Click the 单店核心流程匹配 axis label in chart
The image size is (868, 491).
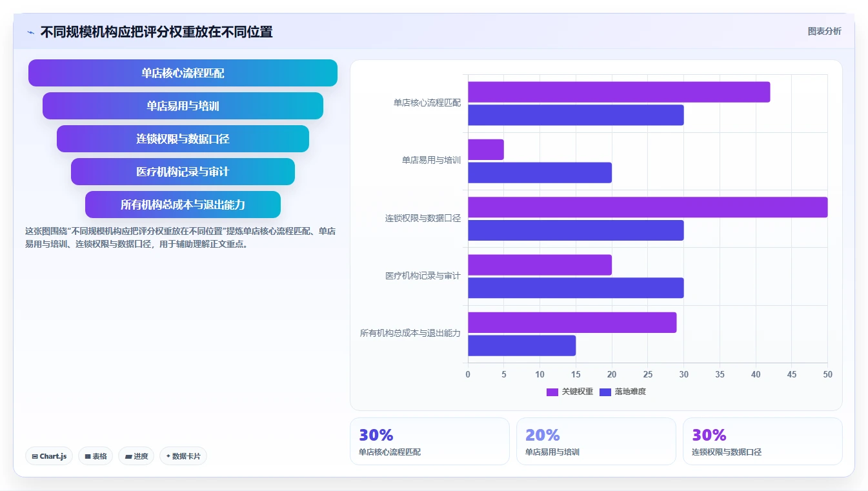pyautogui.click(x=427, y=103)
